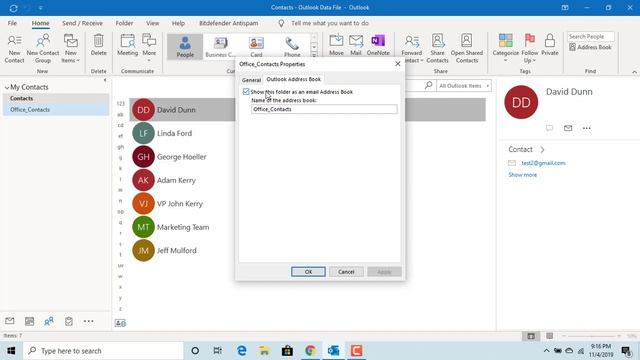Open the Help tab

[178, 23]
